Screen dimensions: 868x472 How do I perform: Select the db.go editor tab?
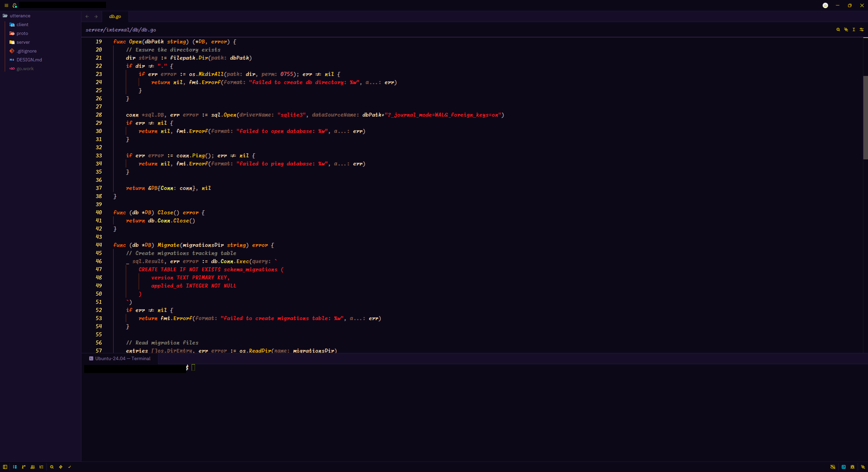[x=115, y=16]
